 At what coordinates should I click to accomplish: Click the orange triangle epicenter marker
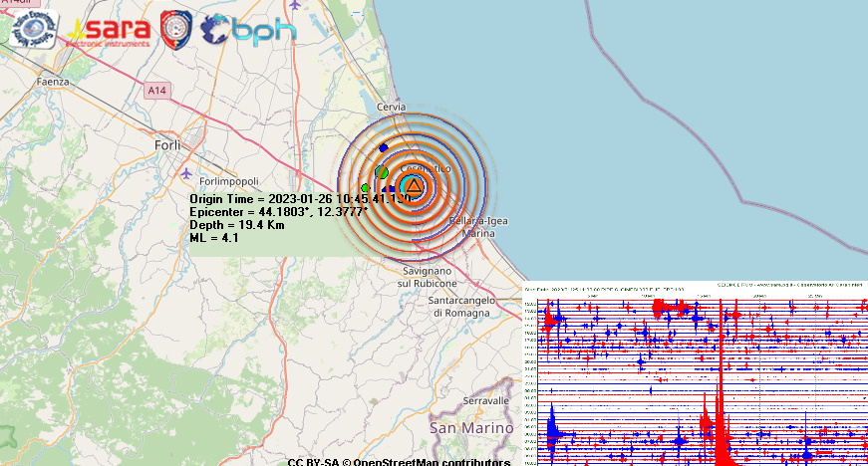coord(413,186)
